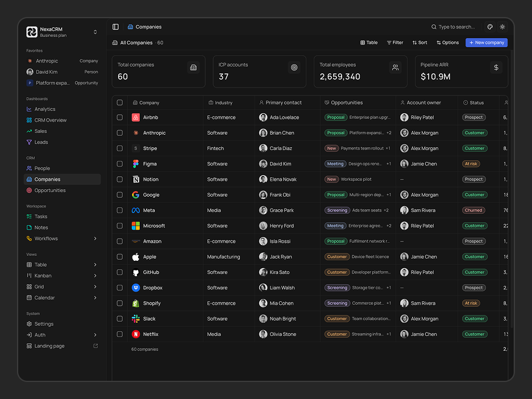Click the Companies breadcrumb title

coord(148,27)
